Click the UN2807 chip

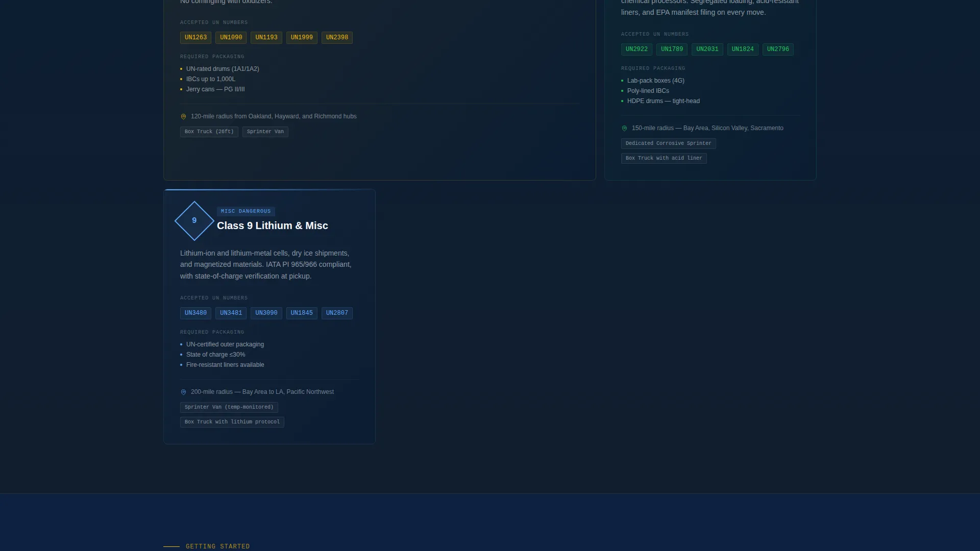[x=337, y=313]
